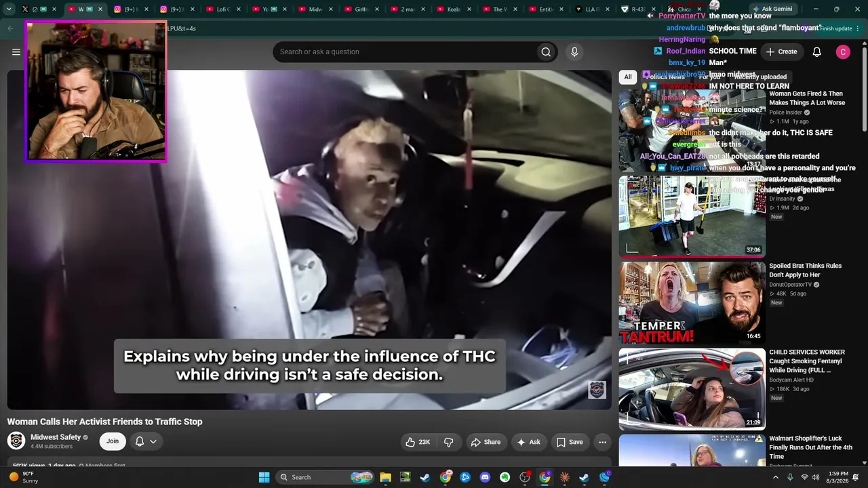868x488 pixels.
Task: Activate voice search microphone
Action: tap(574, 52)
